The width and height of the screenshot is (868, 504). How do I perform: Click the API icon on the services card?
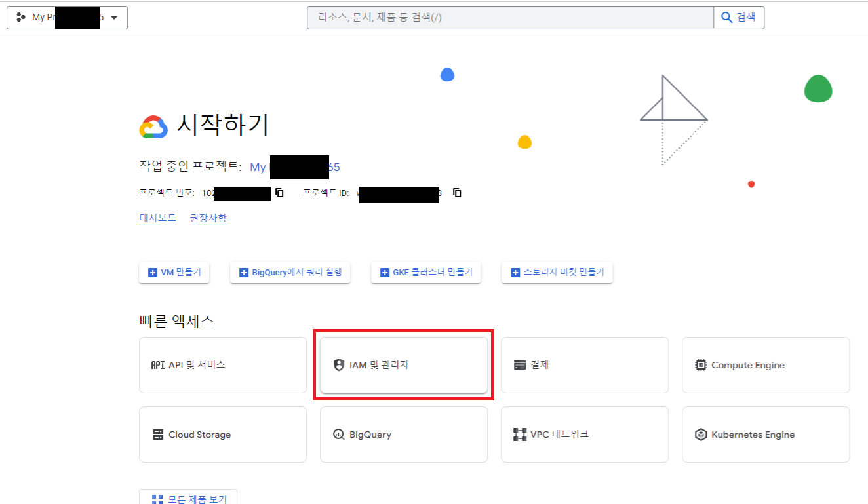coord(158,365)
